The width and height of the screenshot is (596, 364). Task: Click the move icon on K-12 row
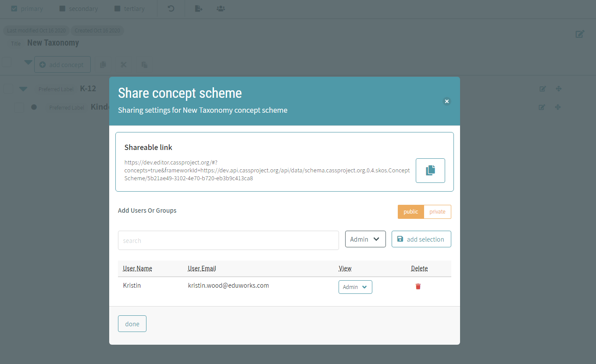(x=558, y=89)
